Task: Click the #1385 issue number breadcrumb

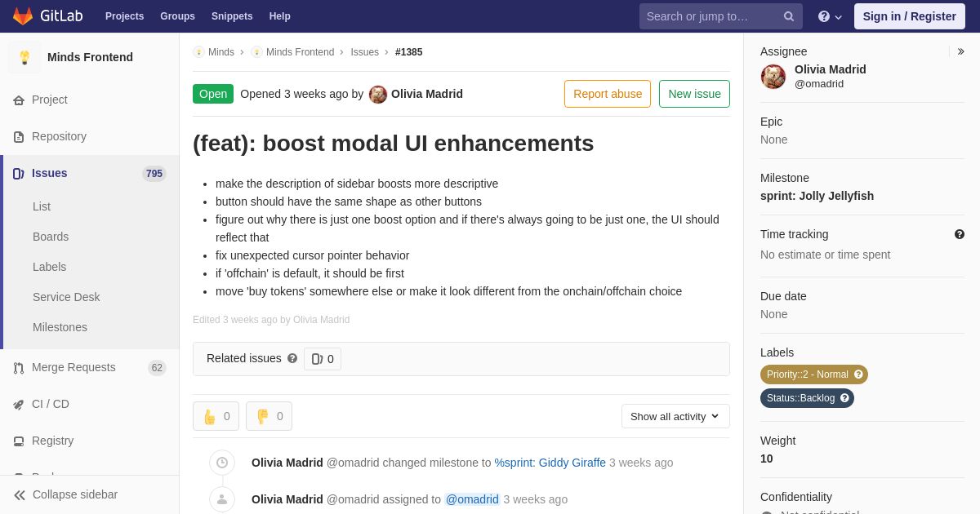Action: [x=409, y=52]
